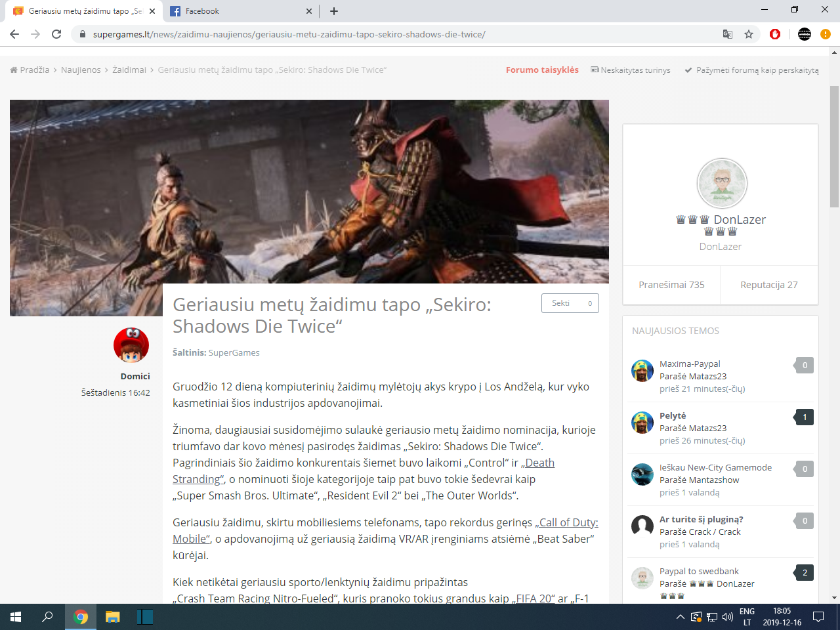Go back with the browser back arrow
840x630 pixels.
(14, 34)
